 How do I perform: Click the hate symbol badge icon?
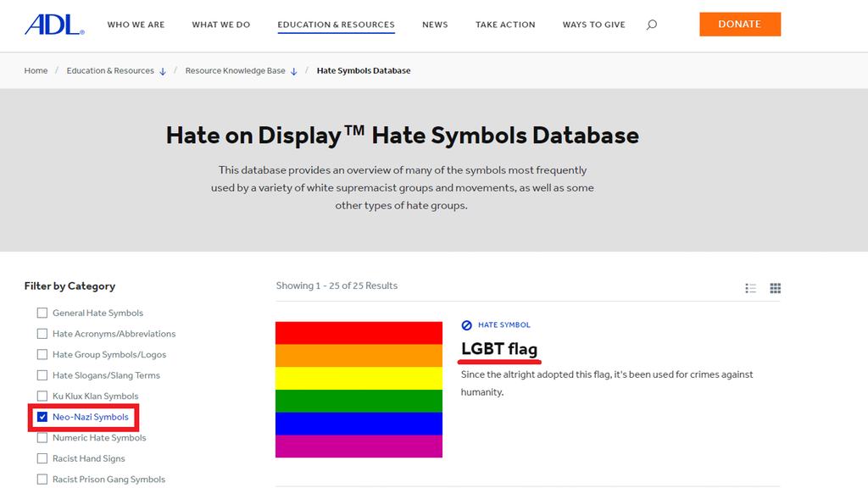point(466,325)
